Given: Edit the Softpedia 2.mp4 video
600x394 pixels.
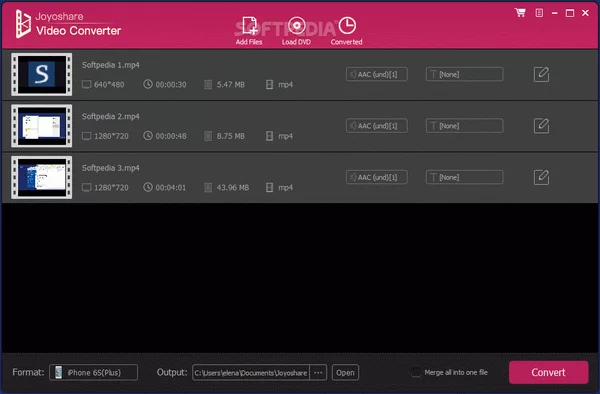Looking at the screenshot, I should [541, 126].
